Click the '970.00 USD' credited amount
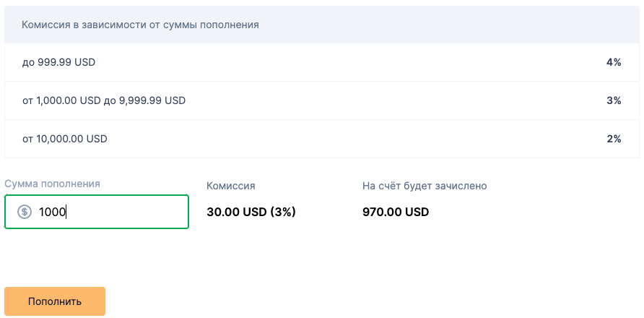644x318 pixels. tap(396, 212)
